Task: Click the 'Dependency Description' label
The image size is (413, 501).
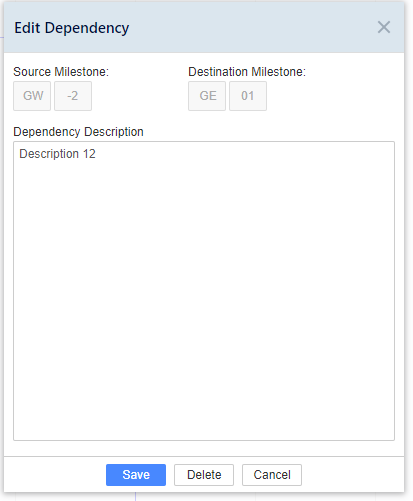Action: [x=78, y=132]
